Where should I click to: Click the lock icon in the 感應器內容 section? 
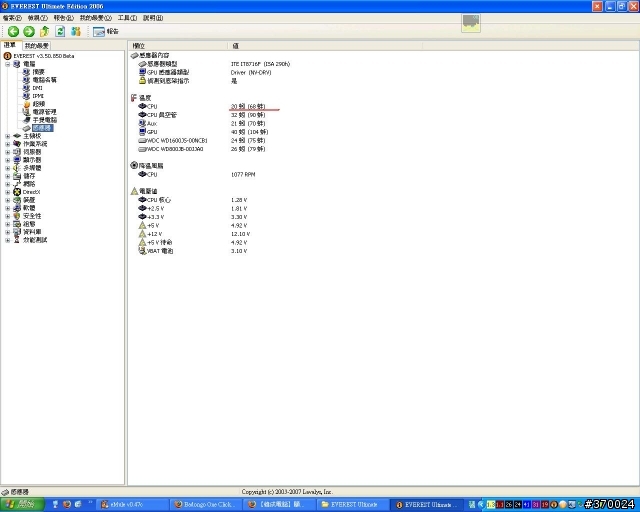(142, 81)
